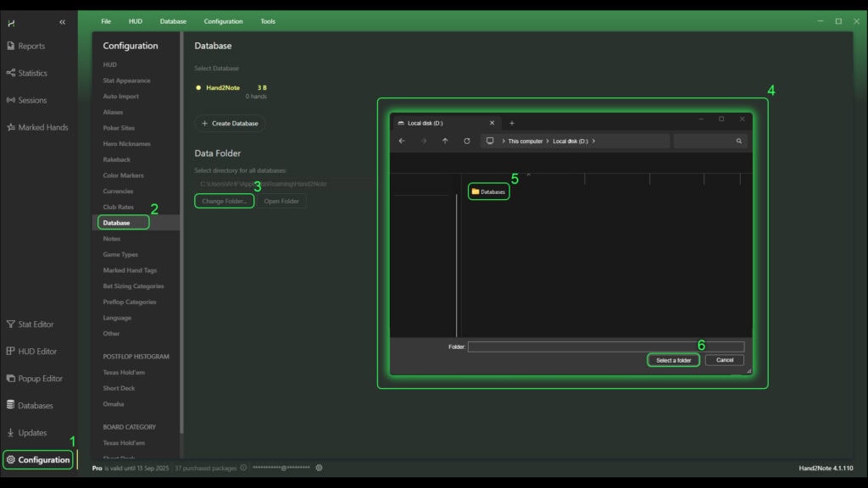Open Marked Hands in sidebar
The height and width of the screenshot is (488, 868).
click(x=37, y=127)
